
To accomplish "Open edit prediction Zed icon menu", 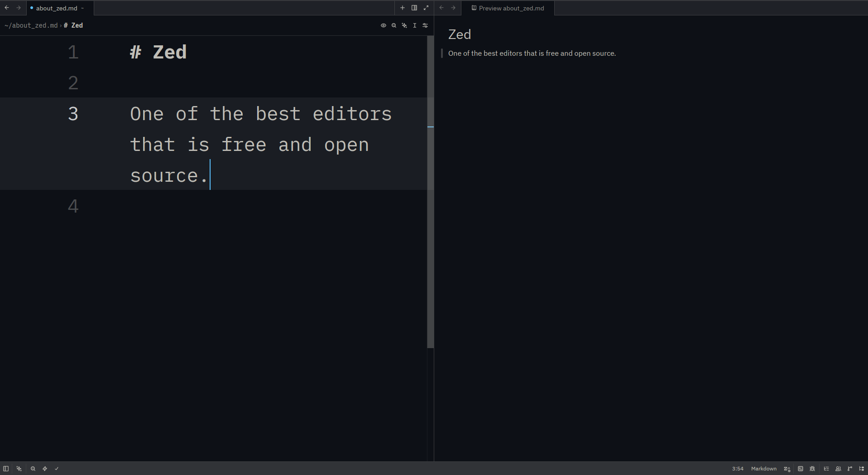I will click(x=787, y=469).
